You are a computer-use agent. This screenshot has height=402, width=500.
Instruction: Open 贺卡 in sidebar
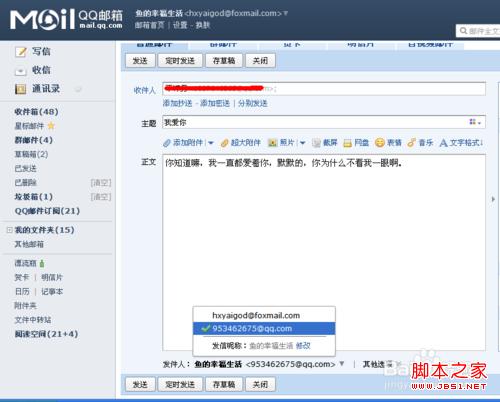[x=22, y=277]
